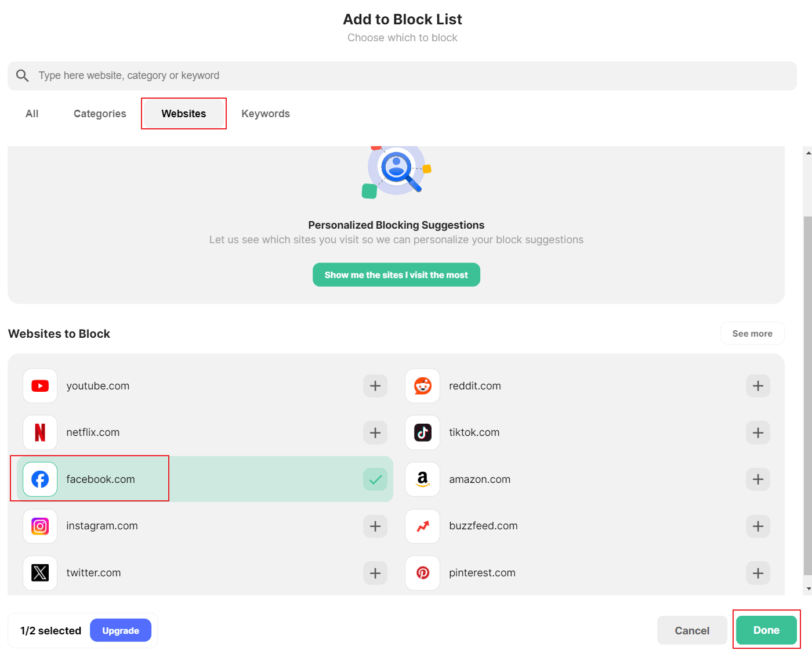The image size is (812, 657).
Task: Click the instagram.com label text
Action: tap(102, 526)
